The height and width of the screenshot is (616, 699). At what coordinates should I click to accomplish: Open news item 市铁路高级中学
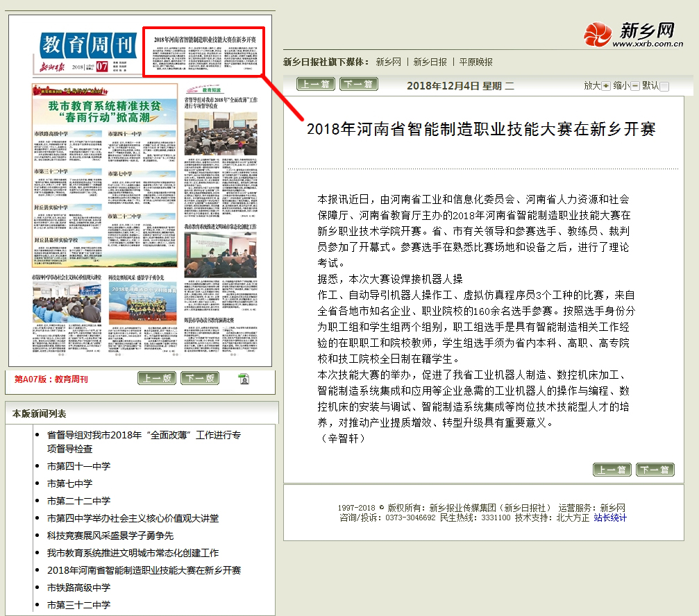click(x=78, y=588)
